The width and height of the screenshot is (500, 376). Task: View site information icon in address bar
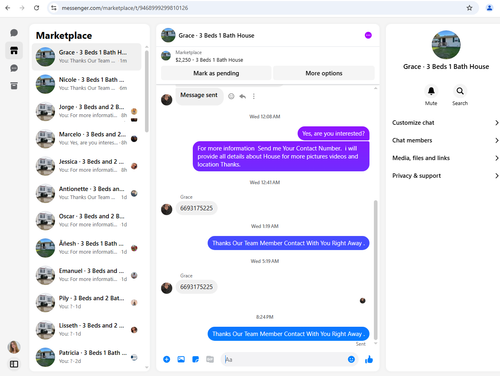click(x=54, y=8)
